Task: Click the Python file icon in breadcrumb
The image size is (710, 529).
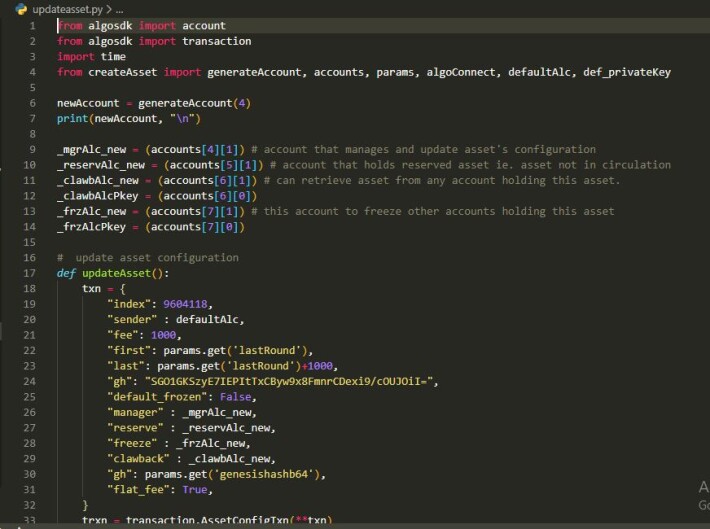Action: click(x=21, y=9)
